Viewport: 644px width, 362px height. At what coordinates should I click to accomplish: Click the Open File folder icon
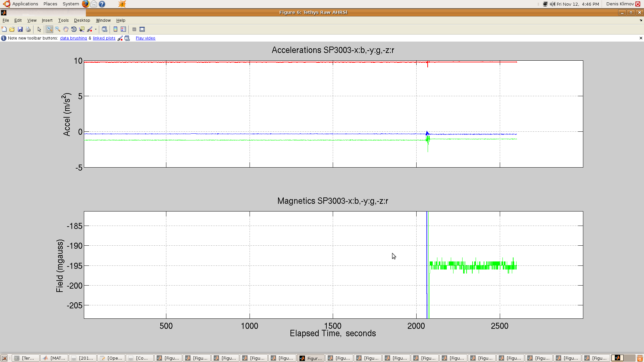(x=12, y=29)
